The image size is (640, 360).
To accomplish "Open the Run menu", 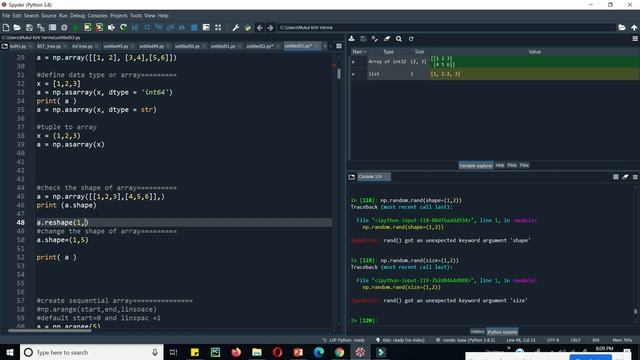I will point(63,16).
